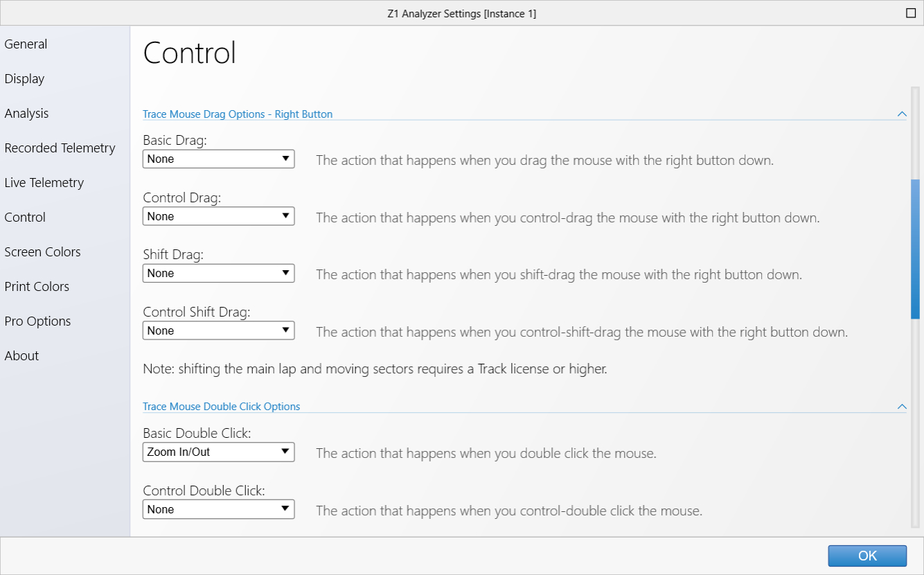The height and width of the screenshot is (575, 924).
Task: Collapse Trace Mouse Double Click Options section
Action: 901,406
